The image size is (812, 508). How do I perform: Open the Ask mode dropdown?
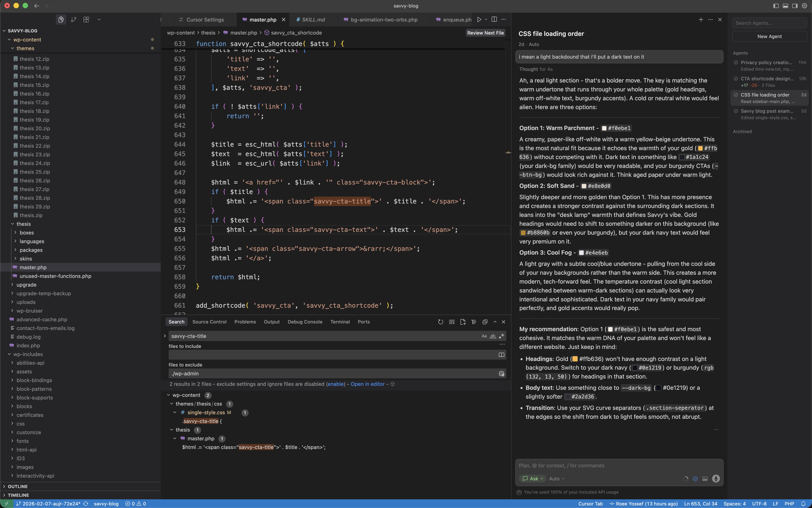(x=533, y=479)
